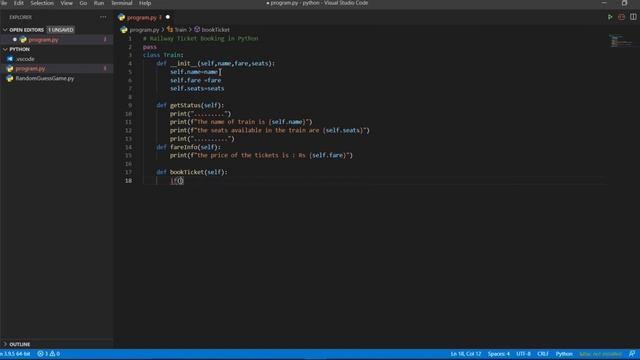The width and height of the screenshot is (640, 360).
Task: Open the .vscode folder in explorer
Action: click(25, 59)
